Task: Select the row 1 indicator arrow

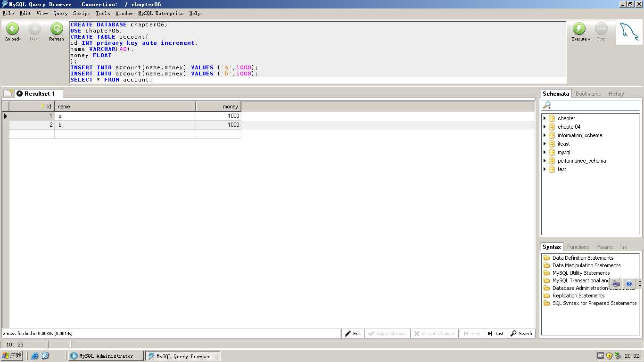Action: tap(6, 116)
